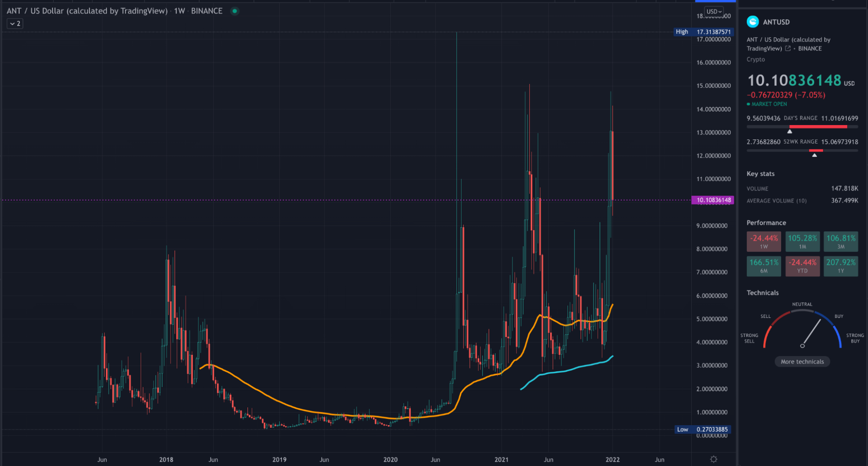Click the 2018 label on time axis
This screenshot has height=466, width=868.
pyautogui.click(x=166, y=459)
